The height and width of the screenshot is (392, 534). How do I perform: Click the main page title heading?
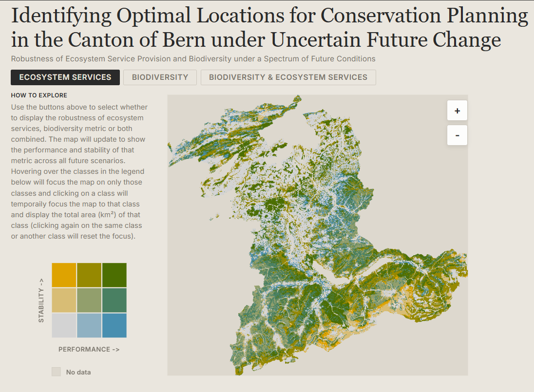(269, 27)
